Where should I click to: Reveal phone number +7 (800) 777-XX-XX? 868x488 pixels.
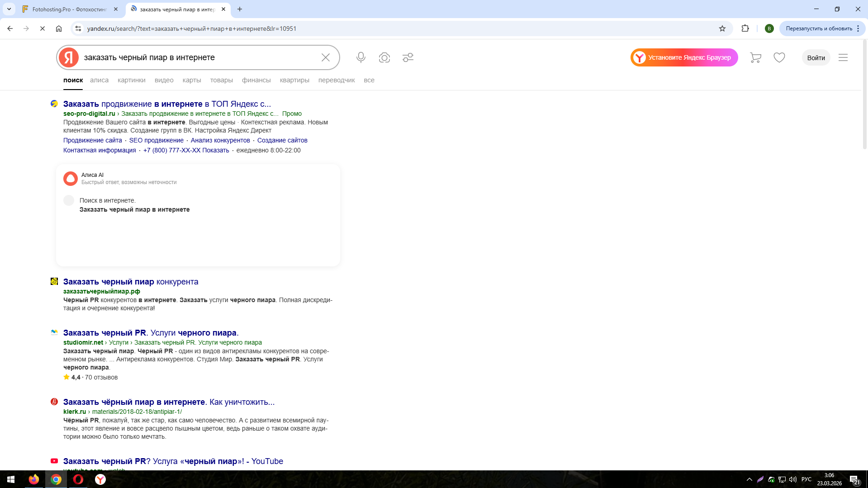pyautogui.click(x=186, y=150)
